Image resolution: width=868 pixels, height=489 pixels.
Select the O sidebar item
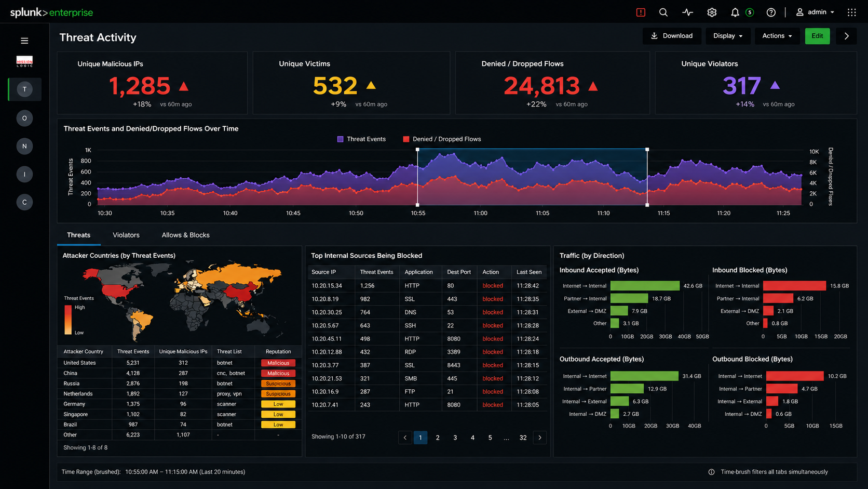(24, 118)
